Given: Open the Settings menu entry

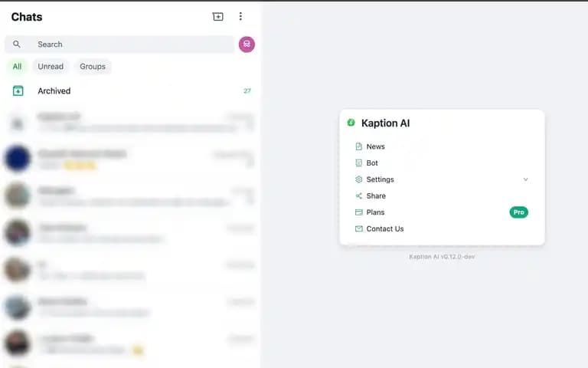Looking at the screenshot, I should tap(441, 179).
